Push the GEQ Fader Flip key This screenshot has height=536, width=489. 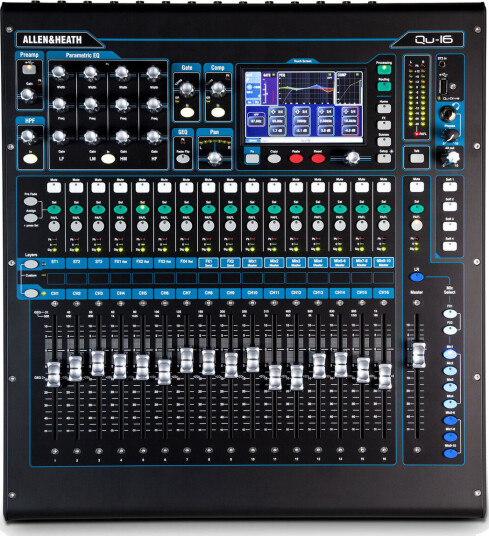tap(183, 159)
